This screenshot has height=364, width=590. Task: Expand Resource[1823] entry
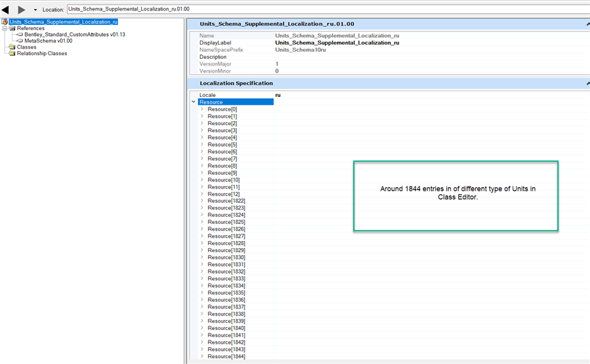[202, 208]
